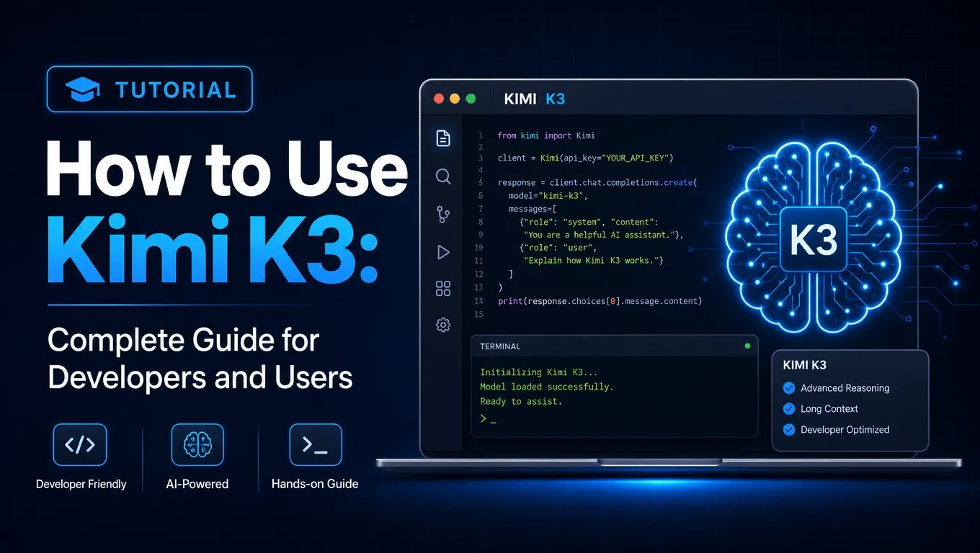Screen dimensions: 980x553
Task: Click the 'How to Use' headline
Action: coord(226,171)
